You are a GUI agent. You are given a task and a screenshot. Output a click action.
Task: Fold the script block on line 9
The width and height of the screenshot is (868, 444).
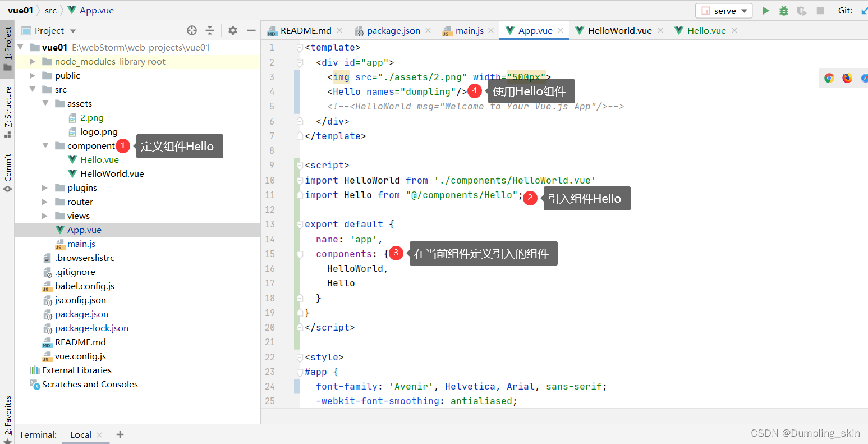pos(300,166)
